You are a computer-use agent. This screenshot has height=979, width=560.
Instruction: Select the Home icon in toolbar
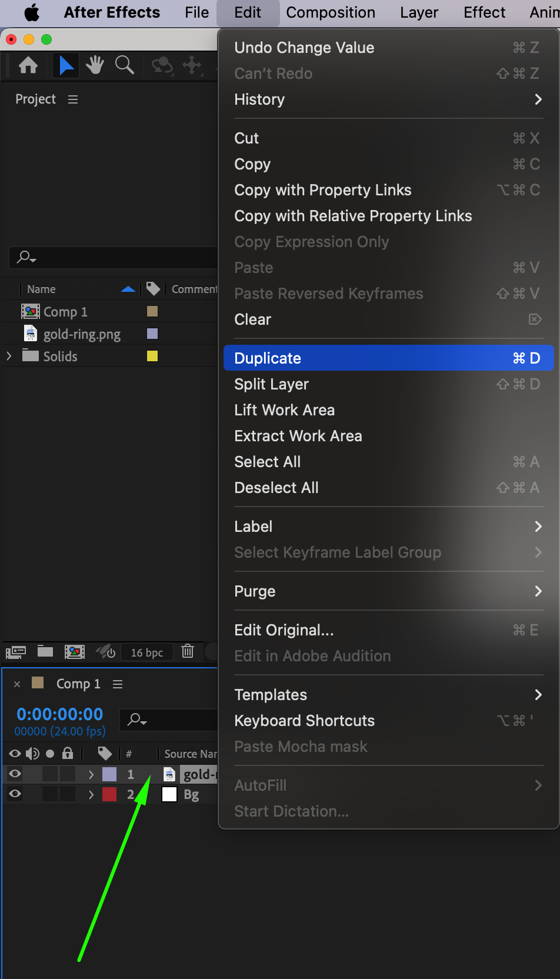point(28,65)
